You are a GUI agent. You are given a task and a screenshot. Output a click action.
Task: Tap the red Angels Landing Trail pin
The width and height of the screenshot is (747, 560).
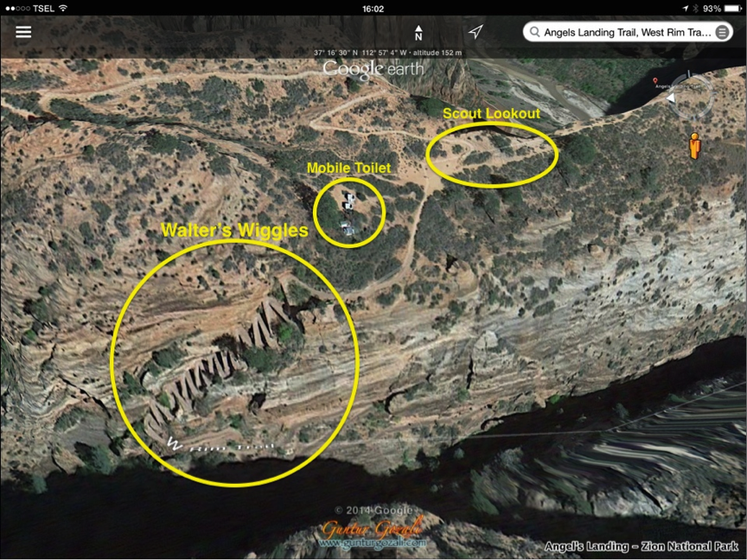(x=655, y=80)
